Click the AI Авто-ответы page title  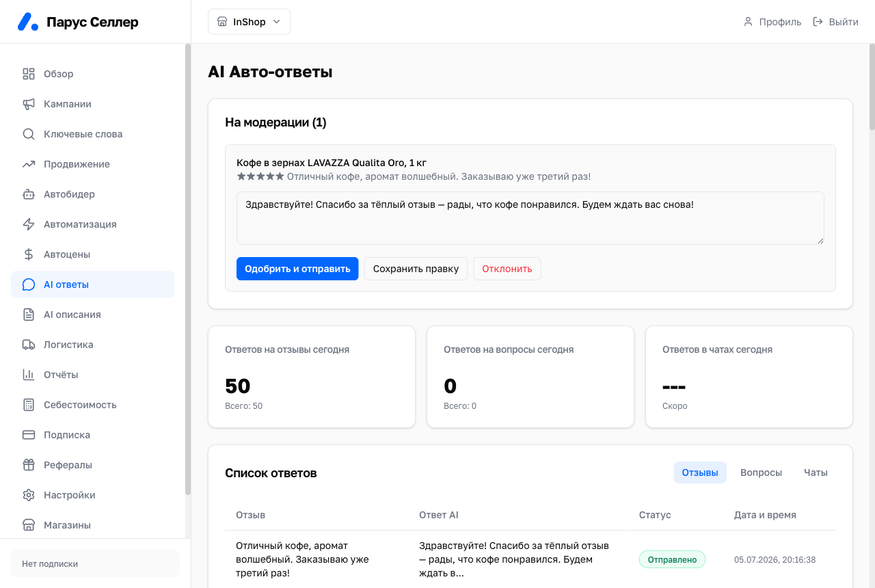tap(270, 72)
